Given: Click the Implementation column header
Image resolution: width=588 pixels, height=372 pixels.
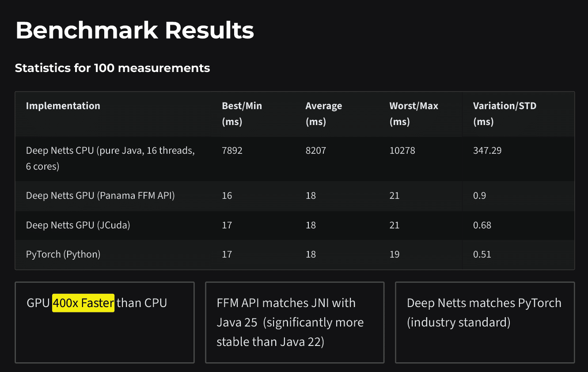Looking at the screenshot, I should point(63,106).
